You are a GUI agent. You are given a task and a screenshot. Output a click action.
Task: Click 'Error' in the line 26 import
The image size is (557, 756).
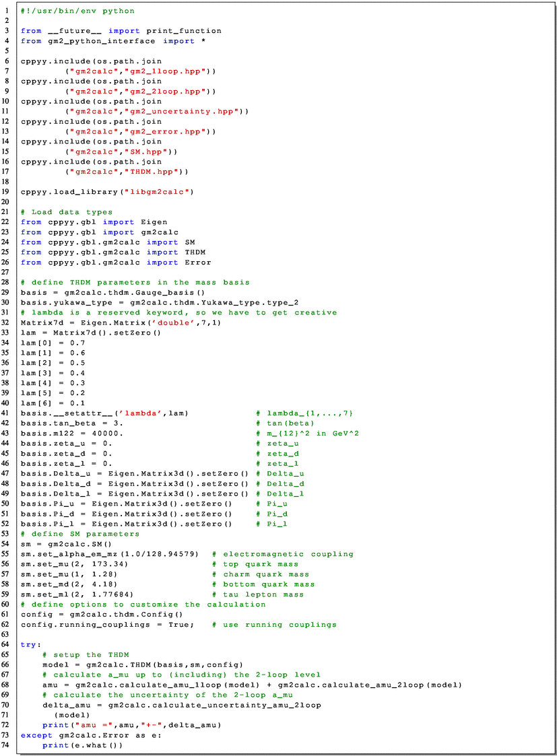point(198,263)
